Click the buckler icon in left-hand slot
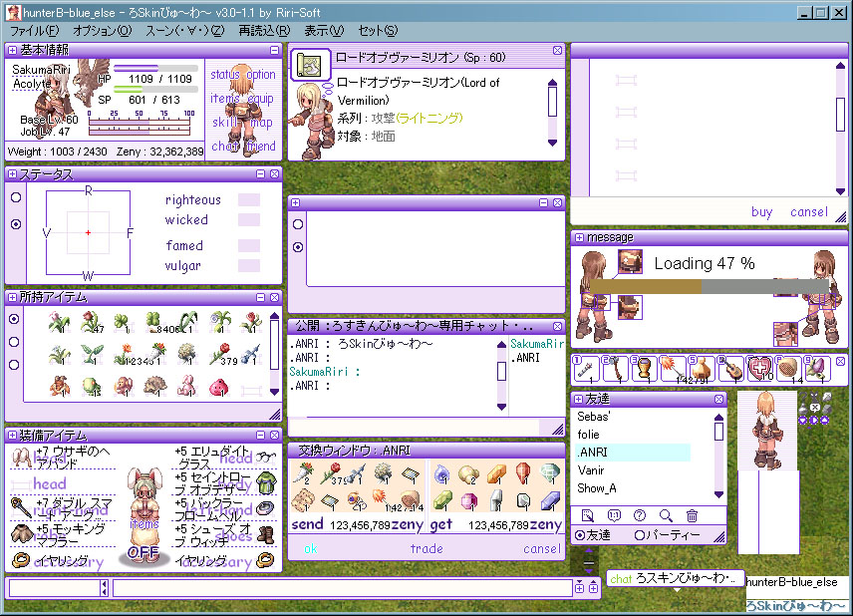 point(266,507)
